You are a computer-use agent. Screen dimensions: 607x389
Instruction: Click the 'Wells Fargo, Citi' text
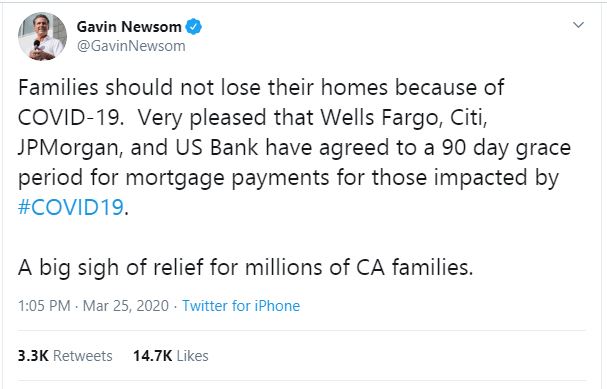point(404,117)
